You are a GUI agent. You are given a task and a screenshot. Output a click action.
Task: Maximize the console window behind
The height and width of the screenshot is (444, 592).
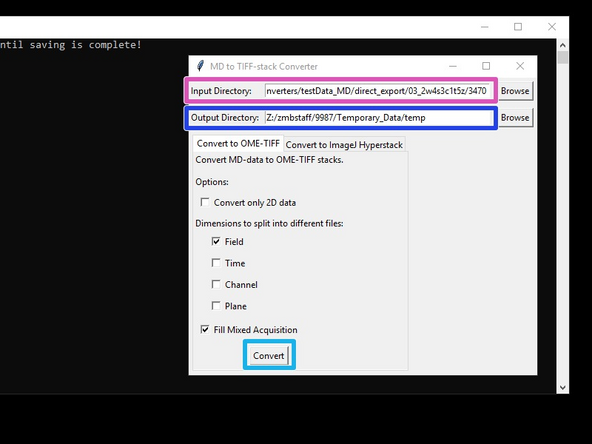click(x=518, y=27)
